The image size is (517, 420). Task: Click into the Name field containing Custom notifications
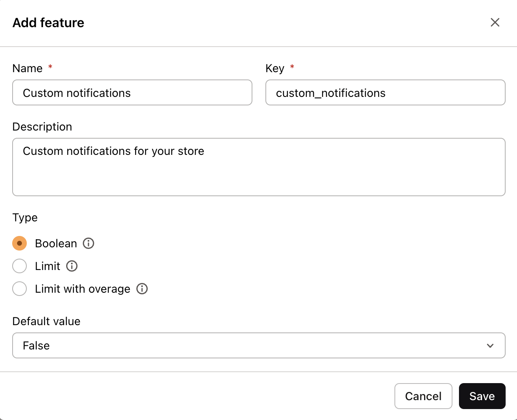point(132,93)
